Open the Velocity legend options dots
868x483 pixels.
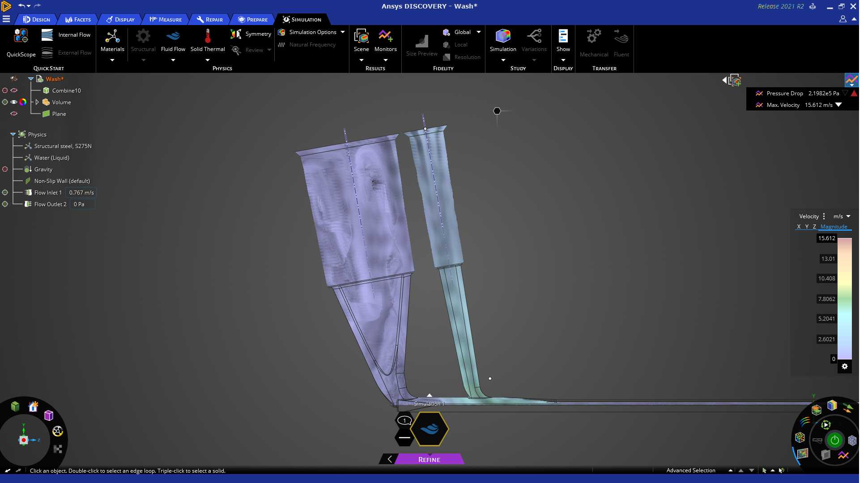point(824,216)
